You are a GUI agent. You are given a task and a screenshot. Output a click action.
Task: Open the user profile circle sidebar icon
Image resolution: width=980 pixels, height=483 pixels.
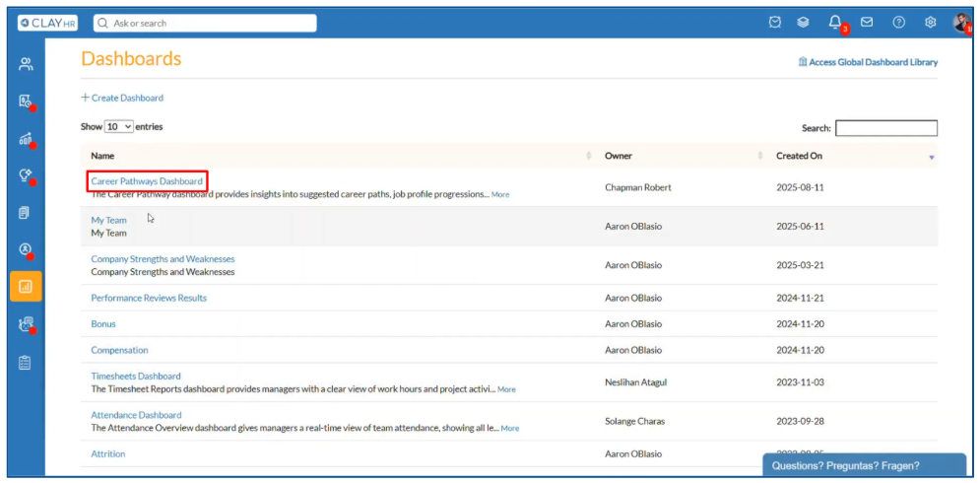click(x=26, y=249)
